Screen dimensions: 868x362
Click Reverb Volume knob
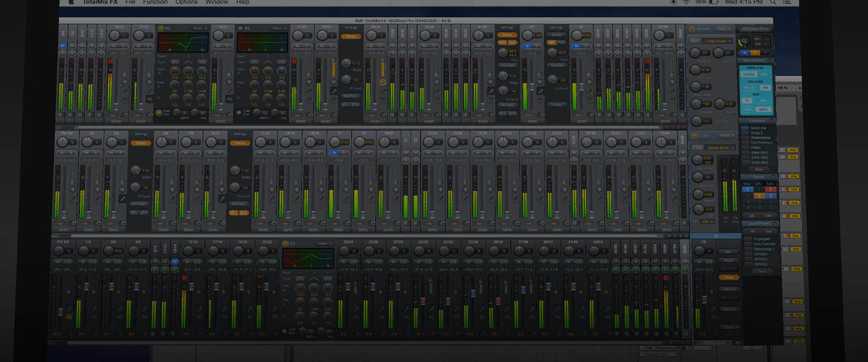tap(697, 121)
